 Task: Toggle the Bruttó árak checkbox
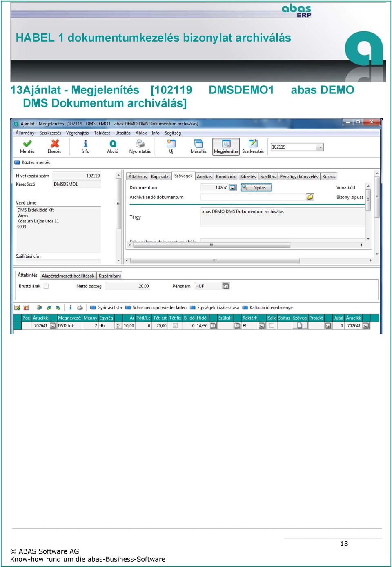click(46, 286)
